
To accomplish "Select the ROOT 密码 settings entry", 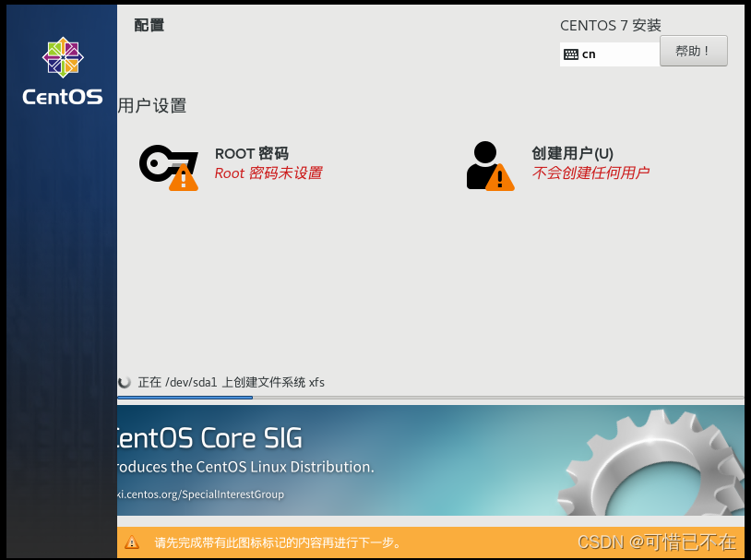I will pyautogui.click(x=251, y=153).
